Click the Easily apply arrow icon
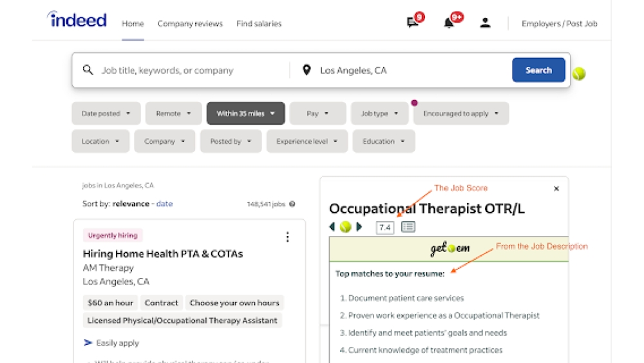The image size is (644, 363). click(88, 342)
